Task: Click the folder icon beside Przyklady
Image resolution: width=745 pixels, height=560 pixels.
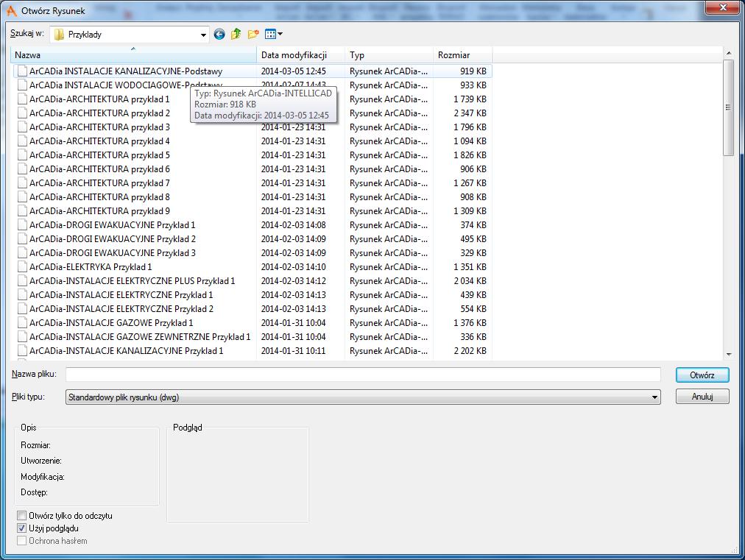Action: click(x=59, y=35)
